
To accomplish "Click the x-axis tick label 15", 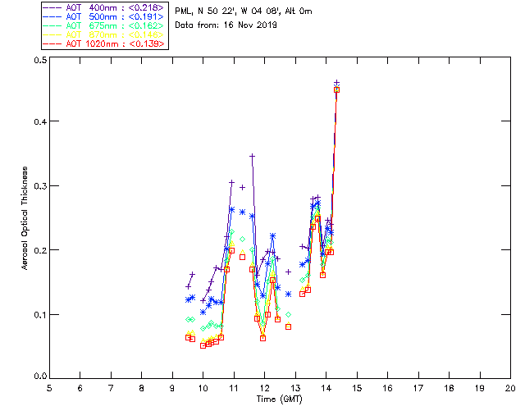I will [357, 388].
